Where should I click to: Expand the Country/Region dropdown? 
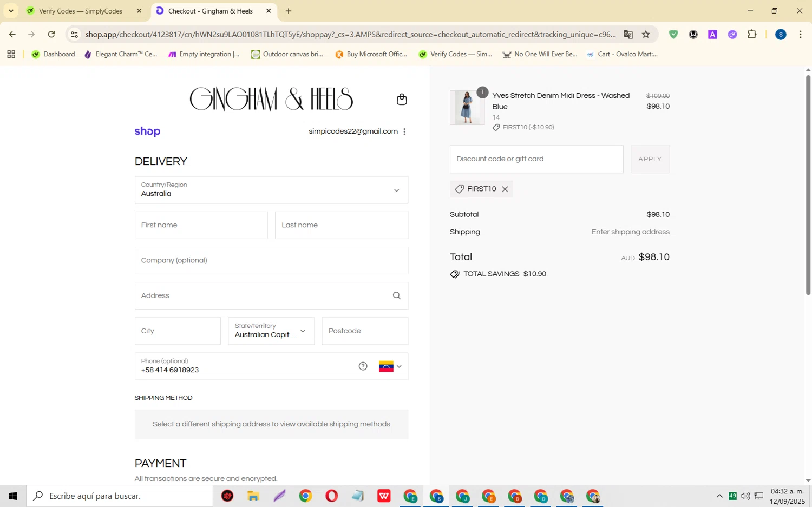tap(271, 190)
